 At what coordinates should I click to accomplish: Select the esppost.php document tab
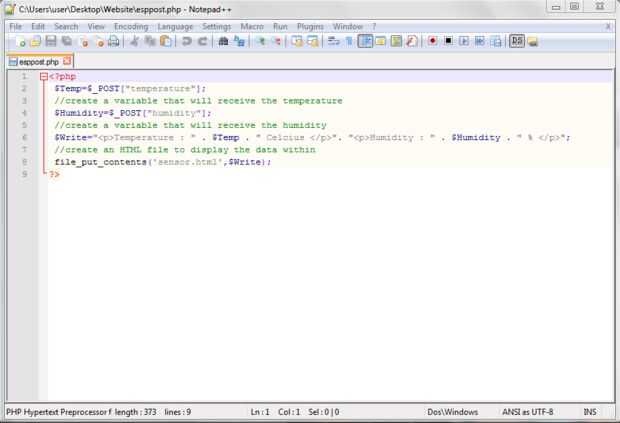tap(39, 62)
